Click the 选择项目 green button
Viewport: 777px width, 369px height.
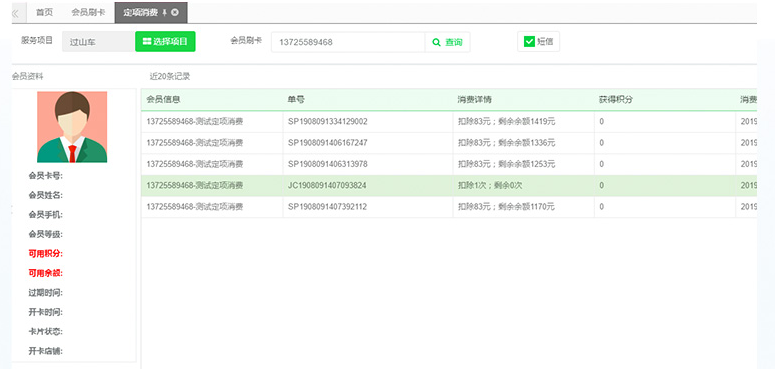(166, 42)
